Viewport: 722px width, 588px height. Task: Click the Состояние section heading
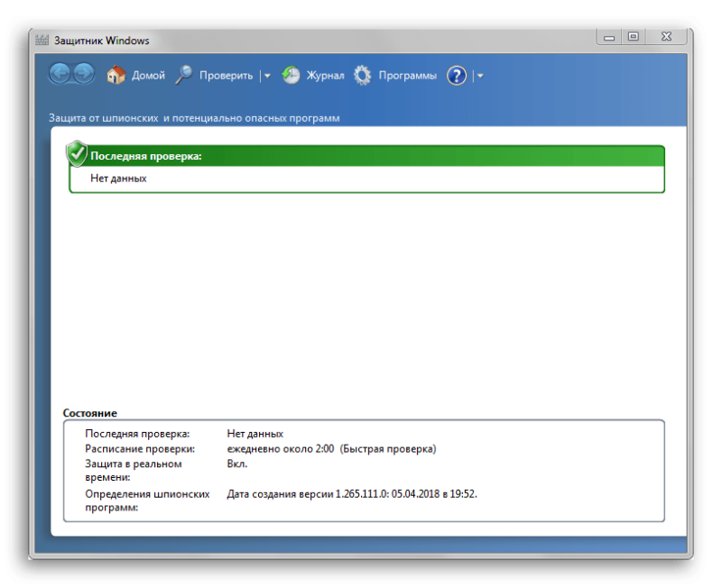click(x=89, y=413)
